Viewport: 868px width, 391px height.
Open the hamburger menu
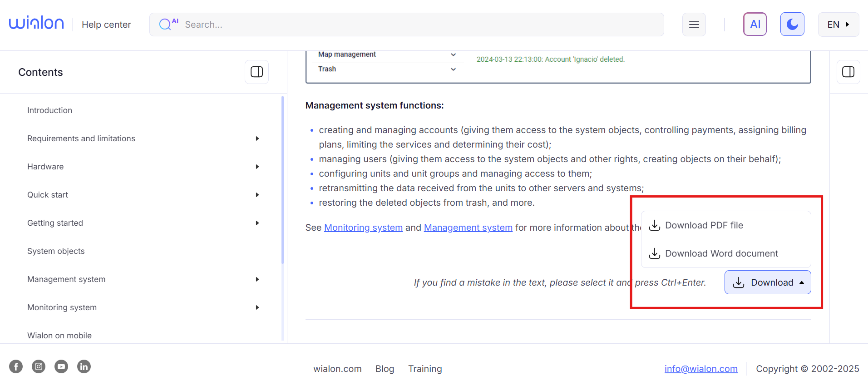click(x=694, y=25)
